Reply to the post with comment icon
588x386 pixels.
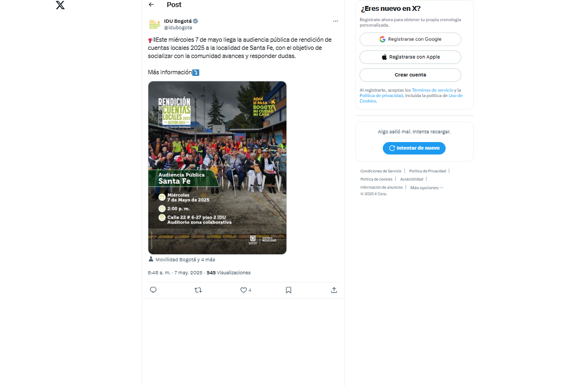[153, 290]
